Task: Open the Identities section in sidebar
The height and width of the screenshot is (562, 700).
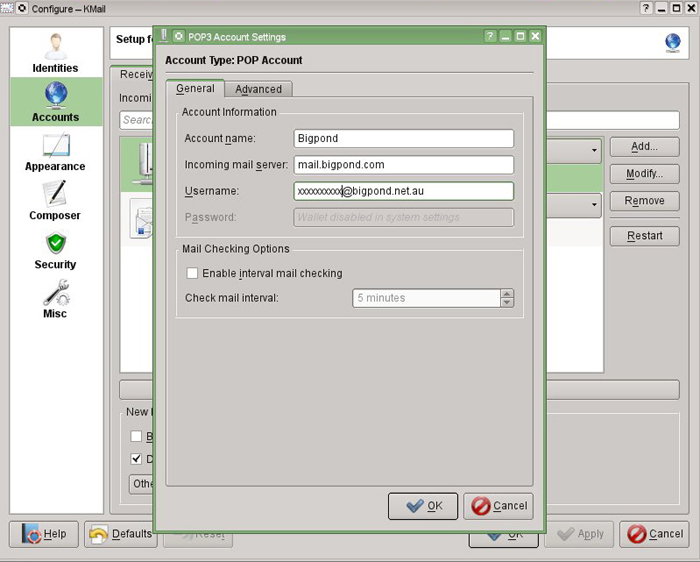Action: pyautogui.click(x=55, y=53)
